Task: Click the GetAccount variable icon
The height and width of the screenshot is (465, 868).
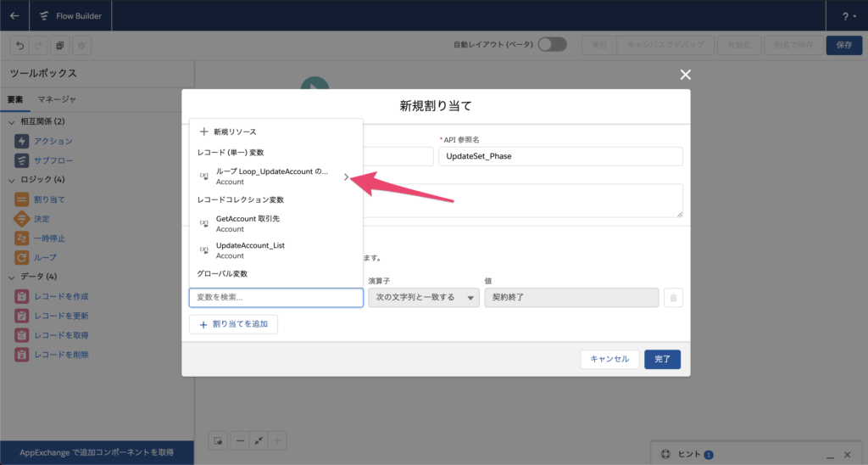Action: (x=204, y=223)
